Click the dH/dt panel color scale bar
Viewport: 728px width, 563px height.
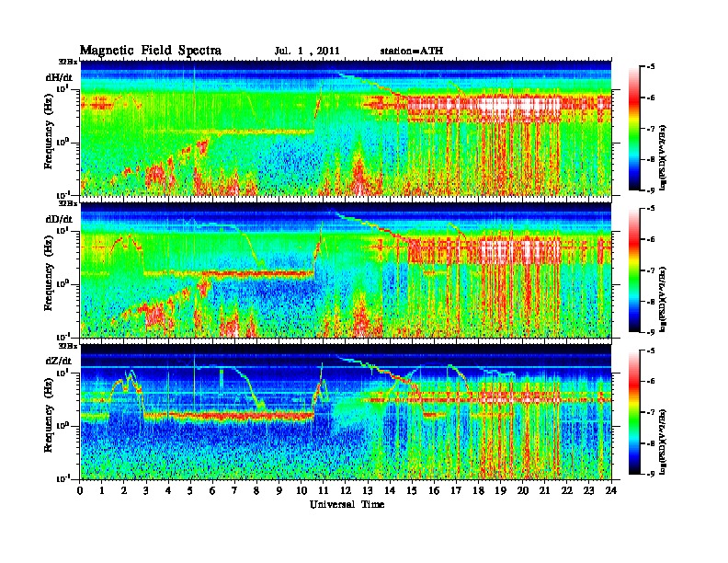(x=633, y=129)
